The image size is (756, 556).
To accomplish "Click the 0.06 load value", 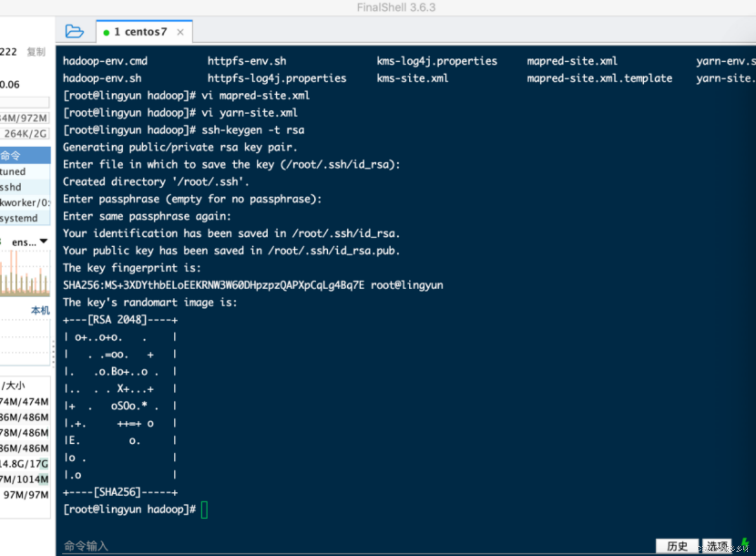I will tap(10, 85).
